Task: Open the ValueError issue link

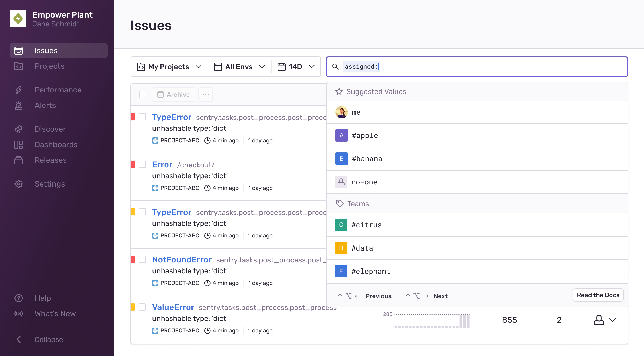Action: point(173,307)
